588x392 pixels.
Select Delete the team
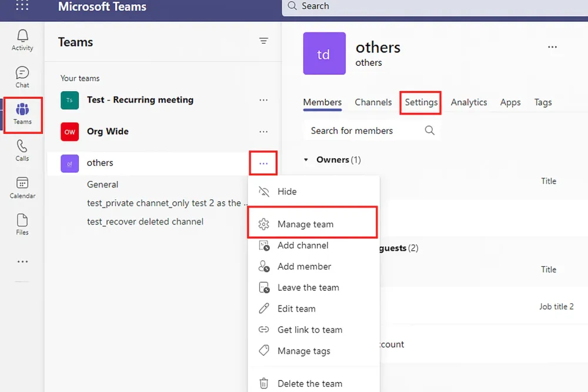(x=310, y=383)
